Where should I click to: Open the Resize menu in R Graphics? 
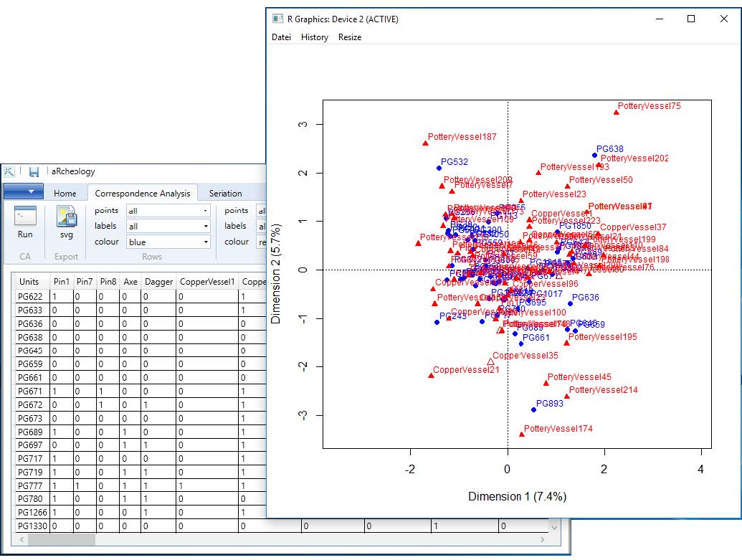[x=350, y=37]
